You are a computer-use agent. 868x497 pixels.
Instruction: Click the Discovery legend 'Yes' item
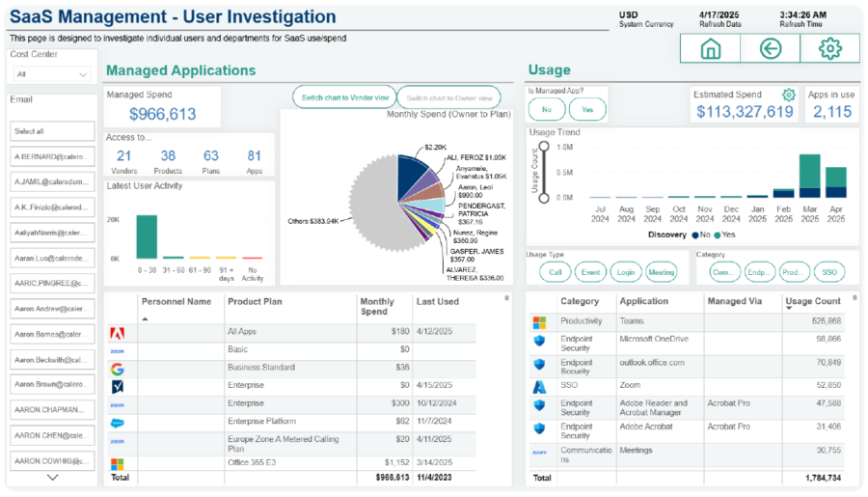pyautogui.click(x=724, y=235)
